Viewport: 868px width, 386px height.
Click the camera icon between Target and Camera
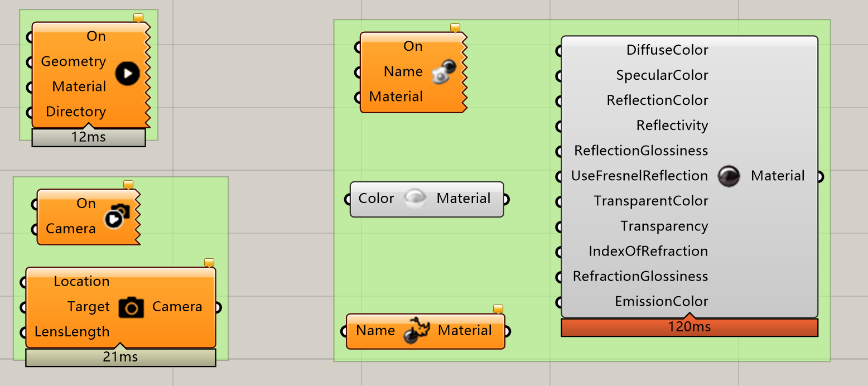132,307
